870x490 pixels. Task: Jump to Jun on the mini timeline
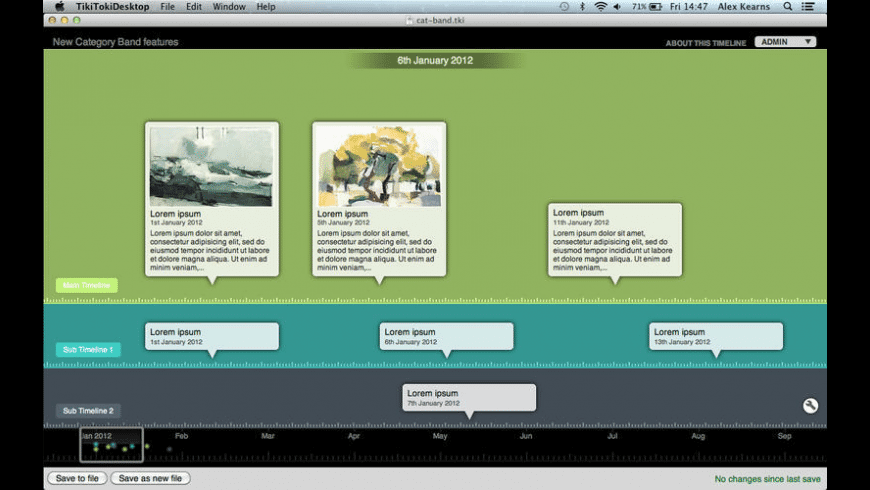pyautogui.click(x=526, y=436)
